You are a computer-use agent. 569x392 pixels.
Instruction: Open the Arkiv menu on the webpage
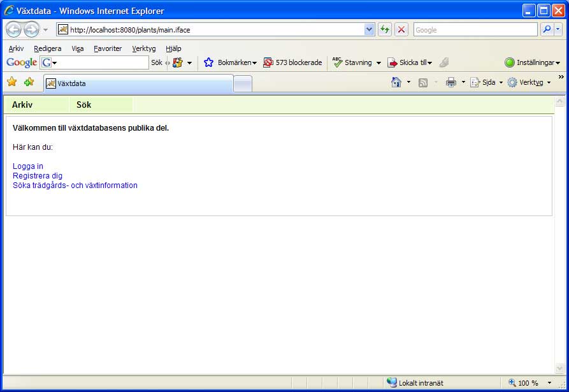(x=22, y=105)
